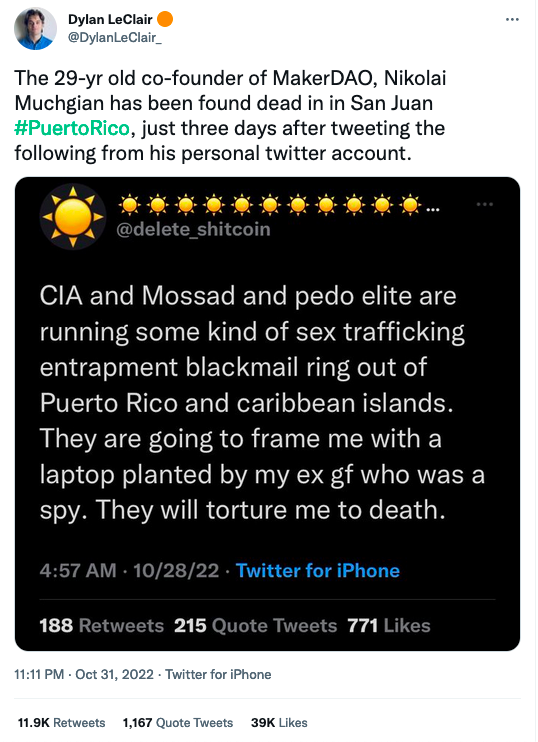Viewport: 538px width, 742px height.
Task: Open the @delete_shitcoin handle
Action: tap(193, 230)
